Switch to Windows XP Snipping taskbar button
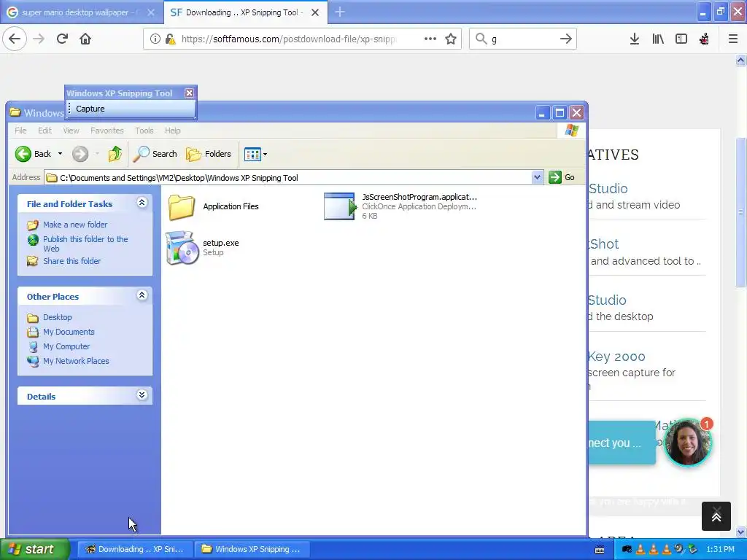 coord(252,549)
